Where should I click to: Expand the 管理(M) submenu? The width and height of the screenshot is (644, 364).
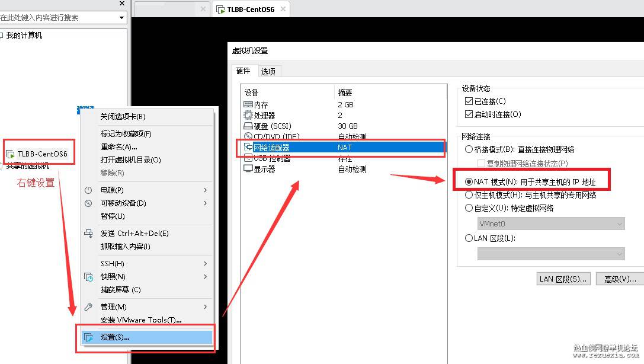pos(206,307)
